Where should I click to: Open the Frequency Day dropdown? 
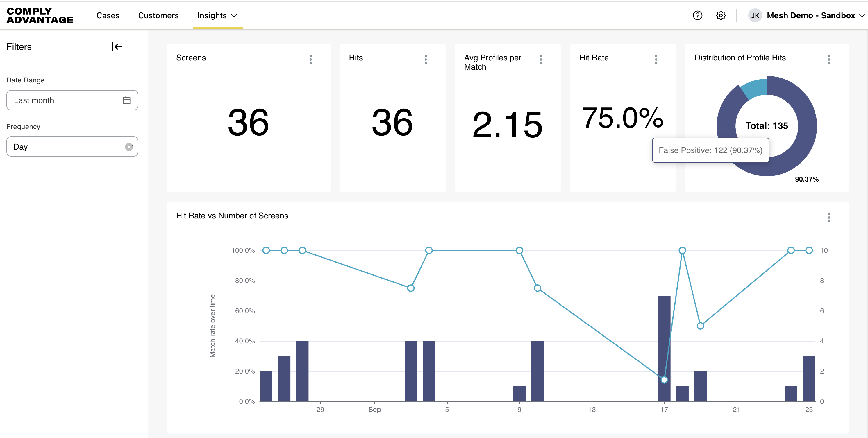coord(67,147)
